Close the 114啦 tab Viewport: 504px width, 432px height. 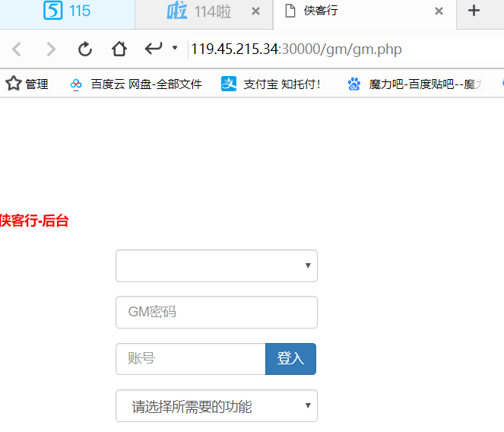[255, 11]
